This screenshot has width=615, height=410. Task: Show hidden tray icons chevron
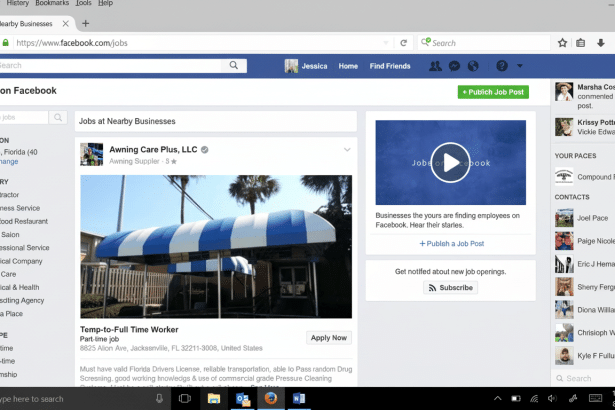497,399
